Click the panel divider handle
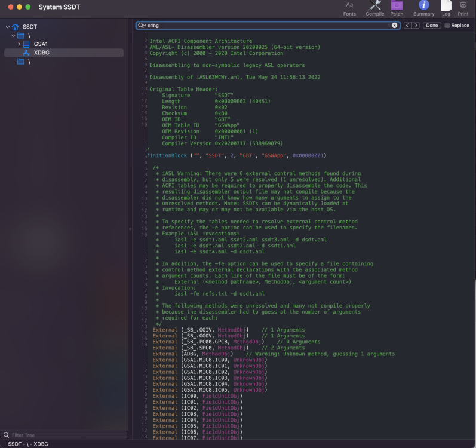This screenshot has width=476, height=448. pos(130,229)
